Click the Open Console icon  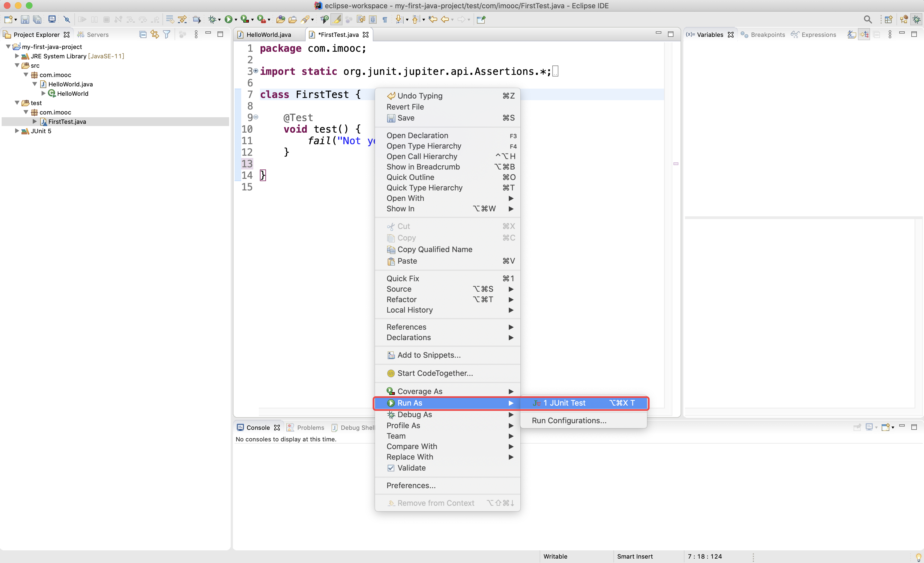886,427
